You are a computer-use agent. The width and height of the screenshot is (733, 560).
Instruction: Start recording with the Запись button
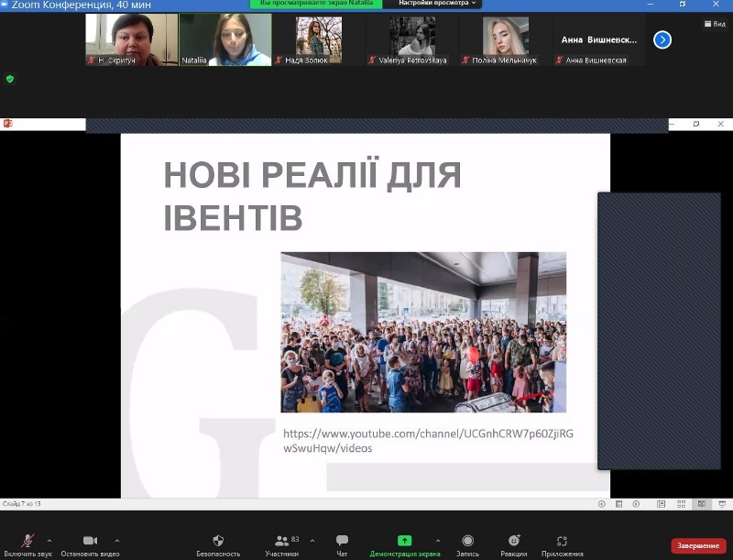pyautogui.click(x=467, y=541)
